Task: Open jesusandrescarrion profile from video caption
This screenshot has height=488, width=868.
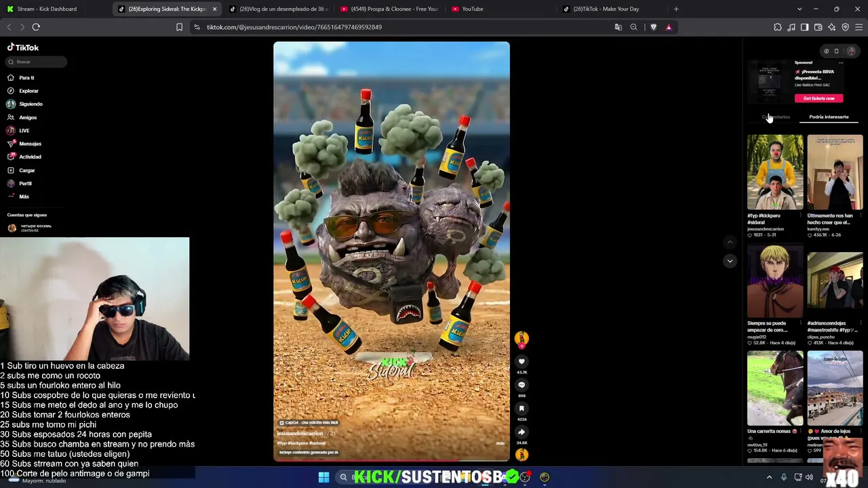Action: tap(300, 434)
